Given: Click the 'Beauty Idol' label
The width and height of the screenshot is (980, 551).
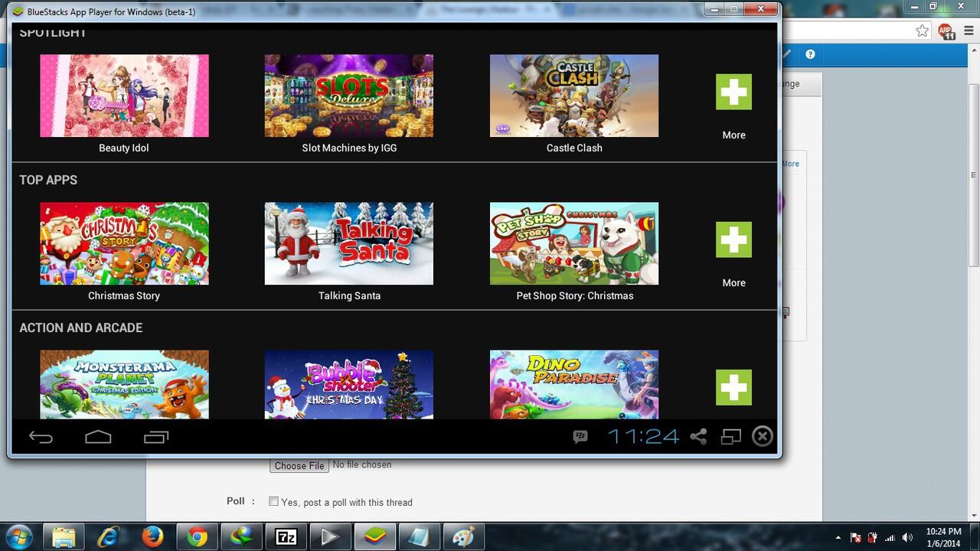Looking at the screenshot, I should pyautogui.click(x=124, y=148).
